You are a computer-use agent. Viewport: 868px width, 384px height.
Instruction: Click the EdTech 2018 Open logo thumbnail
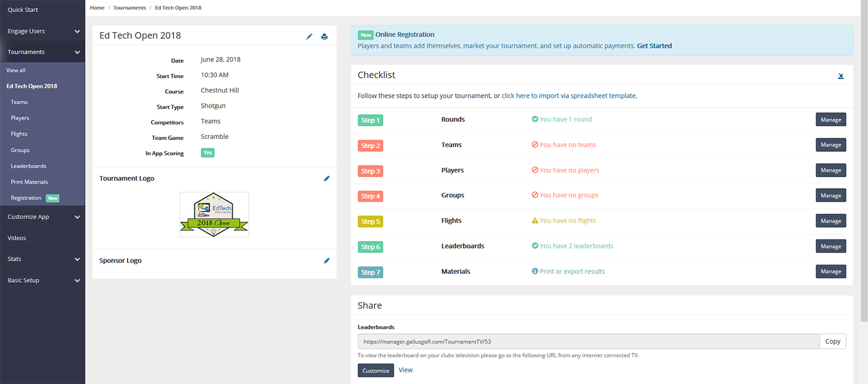tap(214, 215)
